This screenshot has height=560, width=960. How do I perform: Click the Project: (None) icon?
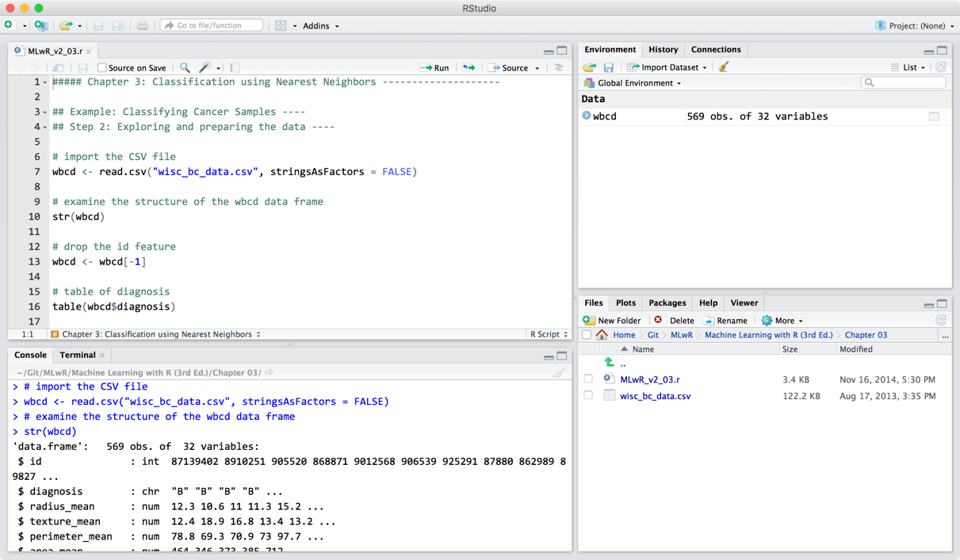880,25
